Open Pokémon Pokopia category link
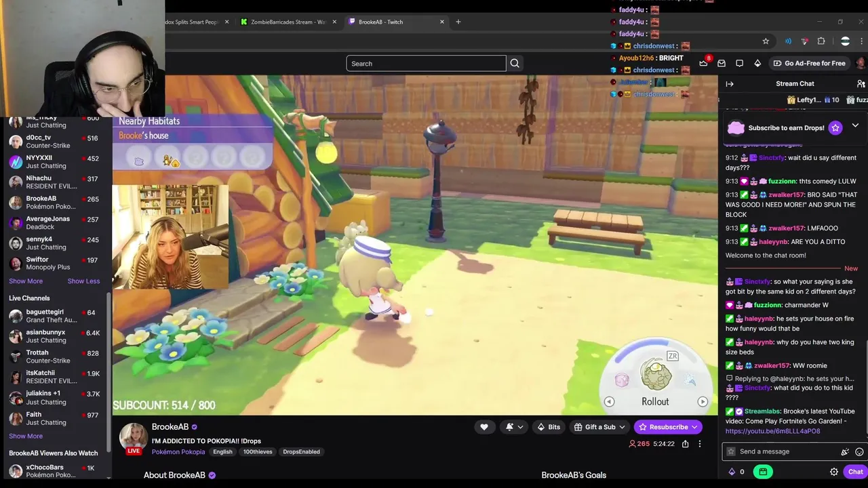This screenshot has width=868, height=488. click(178, 452)
